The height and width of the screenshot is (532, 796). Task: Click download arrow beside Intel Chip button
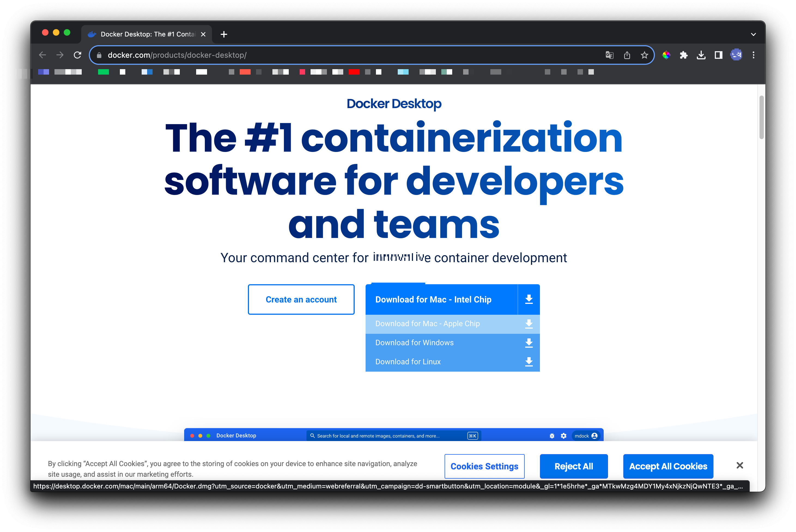coord(528,299)
